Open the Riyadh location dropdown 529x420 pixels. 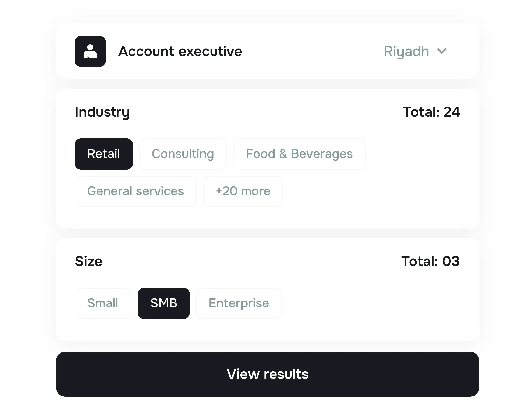[416, 52]
